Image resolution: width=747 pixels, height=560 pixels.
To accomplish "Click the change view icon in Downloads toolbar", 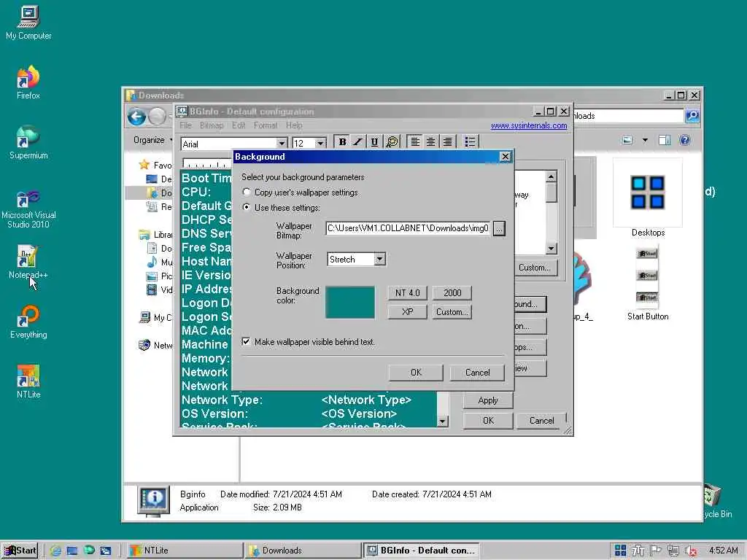I will [627, 140].
